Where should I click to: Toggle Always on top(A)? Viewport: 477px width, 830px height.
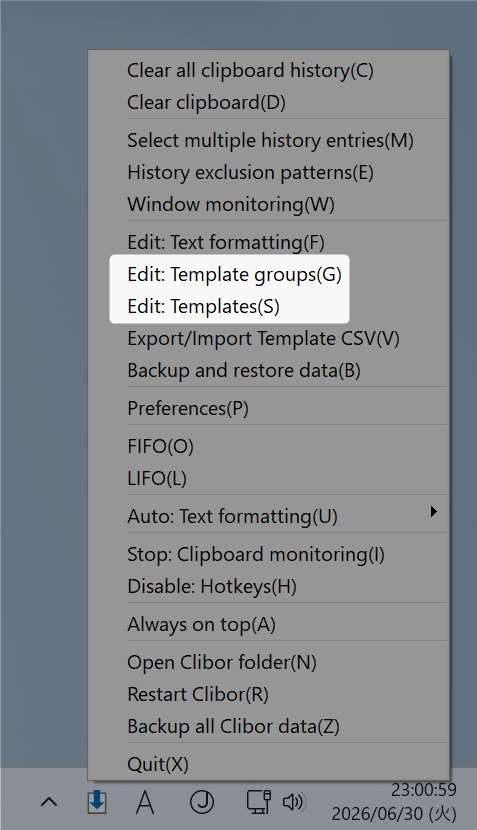tap(268, 624)
